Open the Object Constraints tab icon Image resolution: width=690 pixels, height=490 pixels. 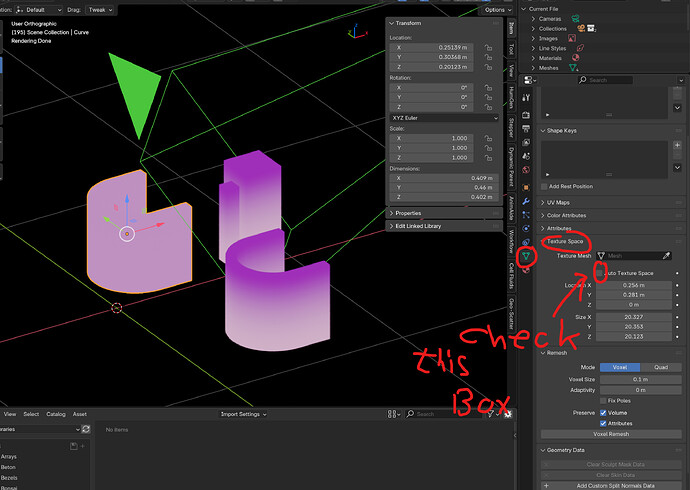point(526,242)
